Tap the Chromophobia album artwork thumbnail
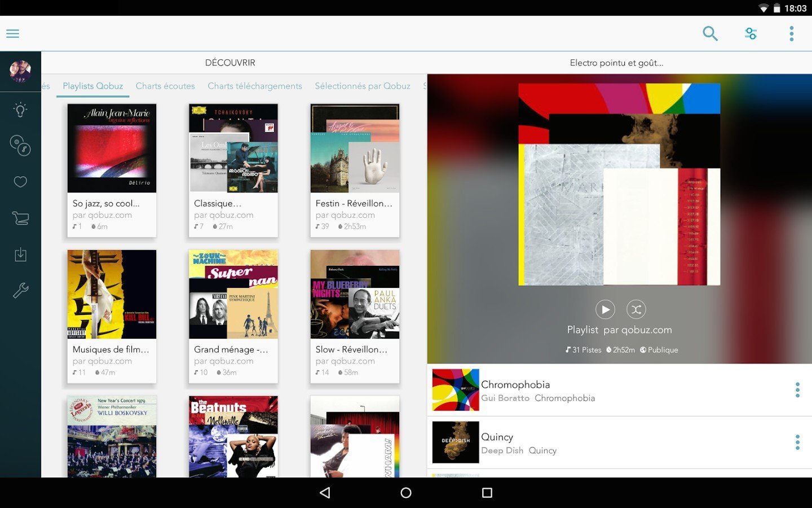 click(456, 390)
